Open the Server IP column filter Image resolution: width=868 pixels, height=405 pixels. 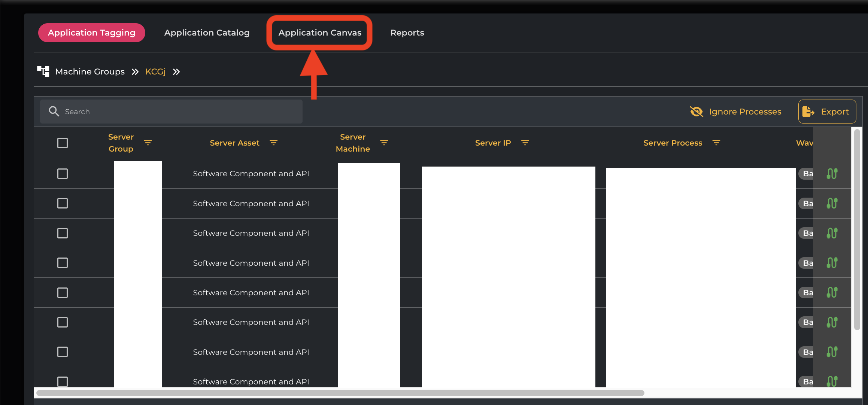[525, 143]
